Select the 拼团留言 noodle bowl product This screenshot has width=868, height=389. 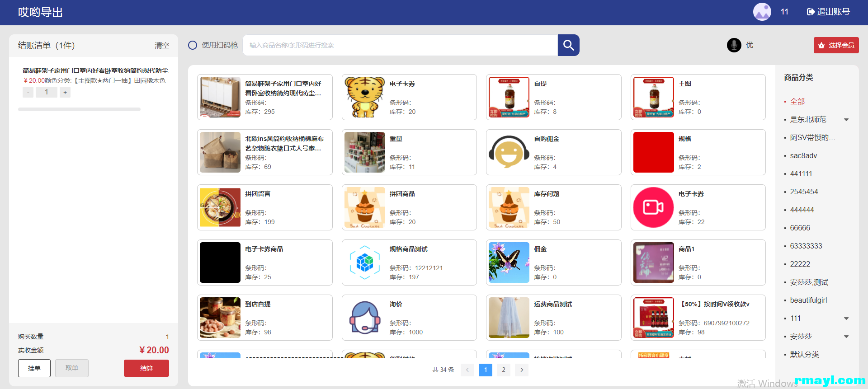pyautogui.click(x=220, y=207)
